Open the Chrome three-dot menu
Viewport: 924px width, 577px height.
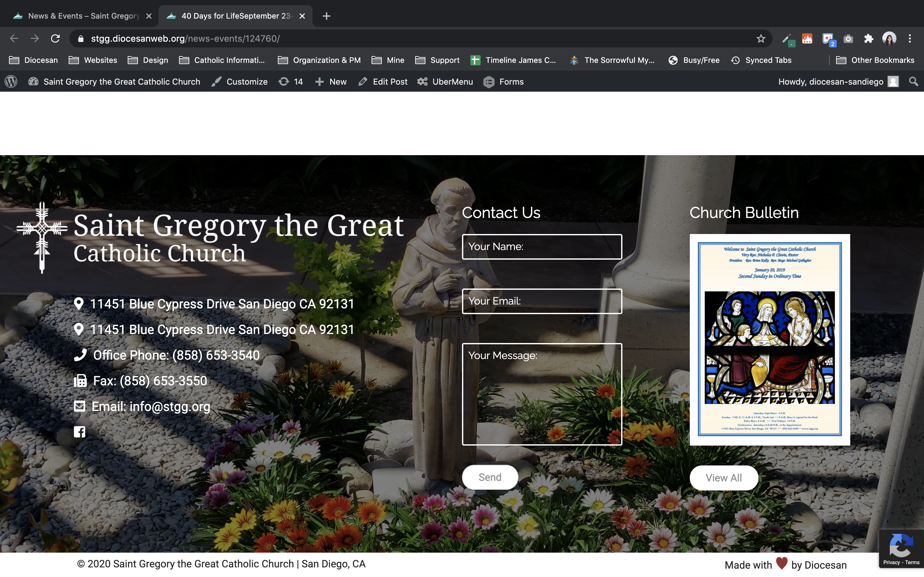pos(910,38)
